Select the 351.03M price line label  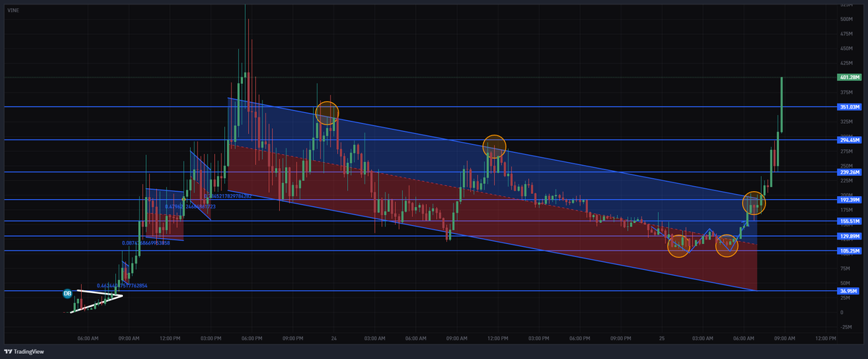coord(848,107)
